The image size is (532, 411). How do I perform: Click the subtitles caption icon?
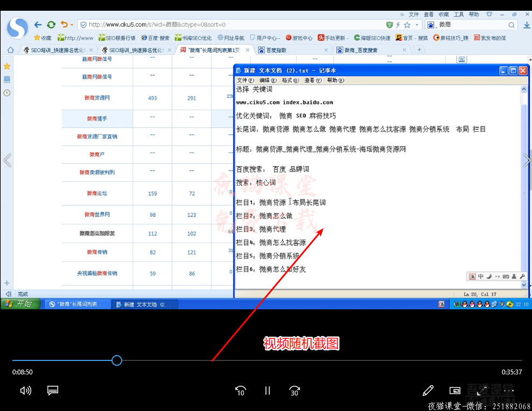53,391
